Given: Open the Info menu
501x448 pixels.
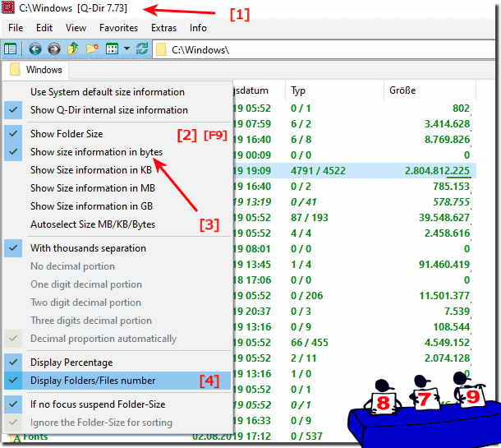Looking at the screenshot, I should [198, 28].
